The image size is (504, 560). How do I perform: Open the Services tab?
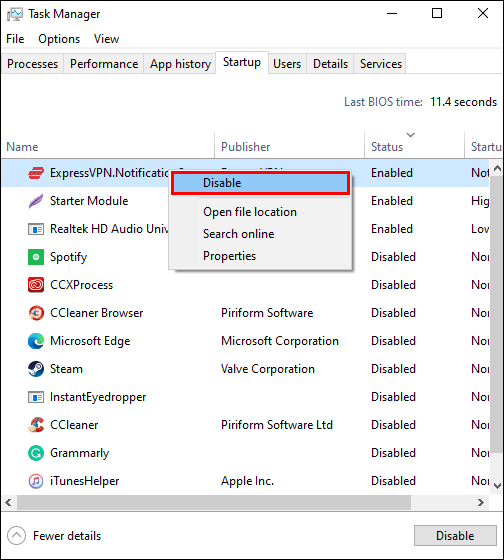tap(380, 64)
